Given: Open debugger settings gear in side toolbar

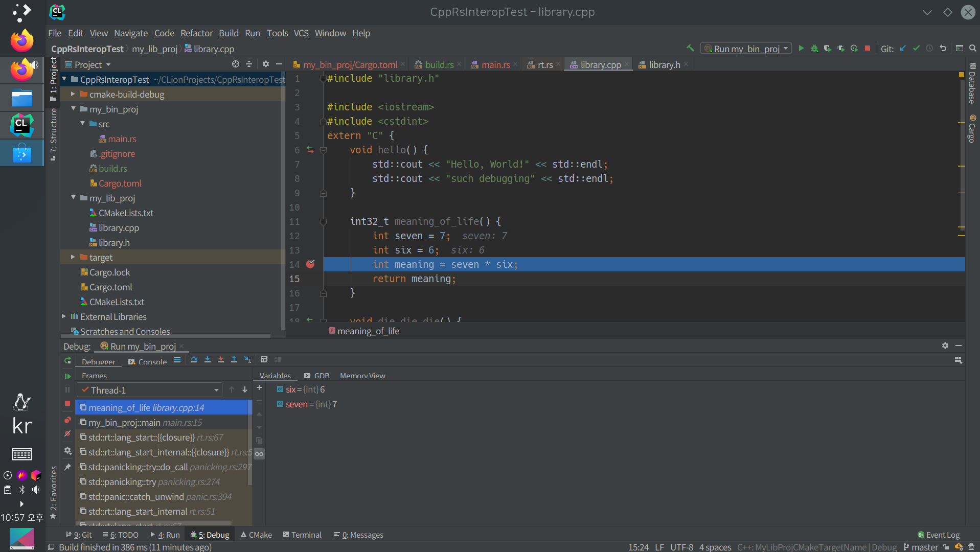Looking at the screenshot, I should [67, 451].
